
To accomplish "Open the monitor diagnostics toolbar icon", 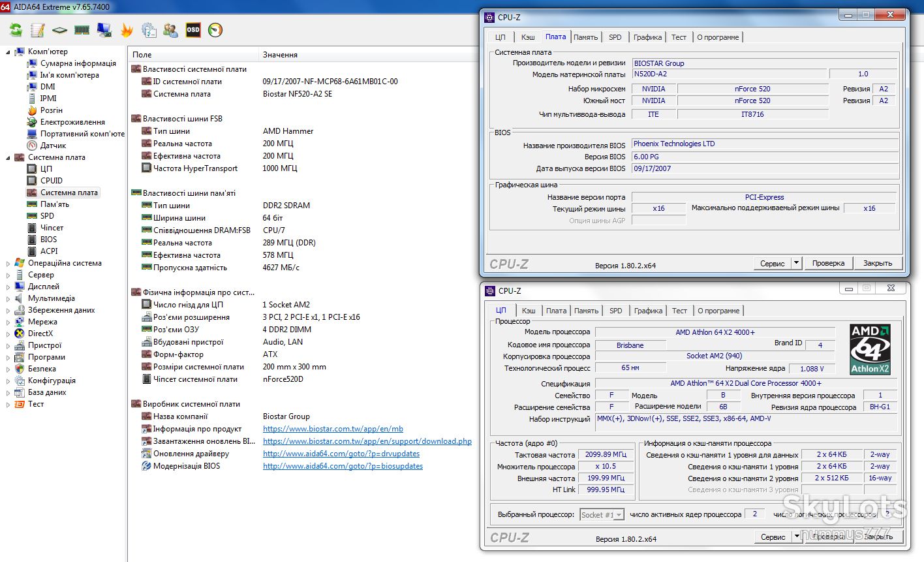I will 104,30.
